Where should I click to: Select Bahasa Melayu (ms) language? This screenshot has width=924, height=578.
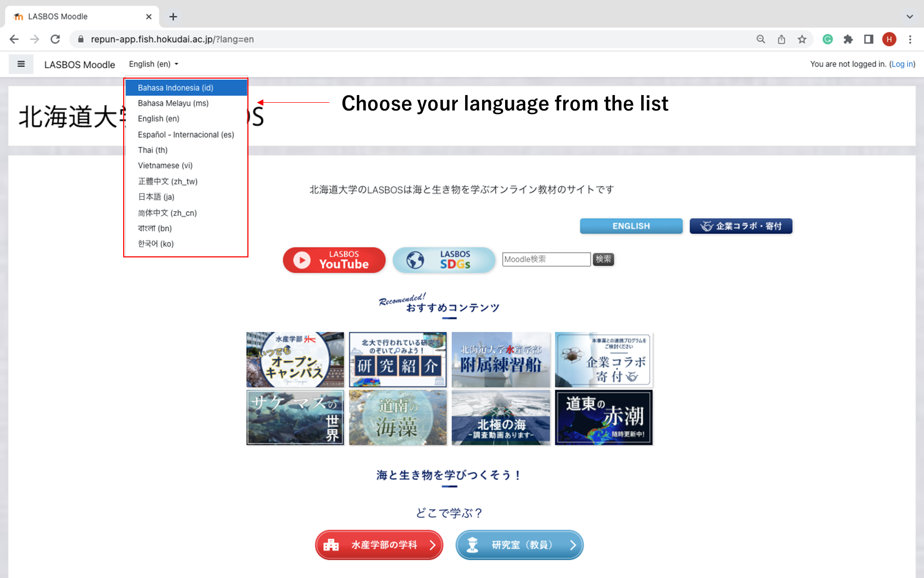point(186,103)
